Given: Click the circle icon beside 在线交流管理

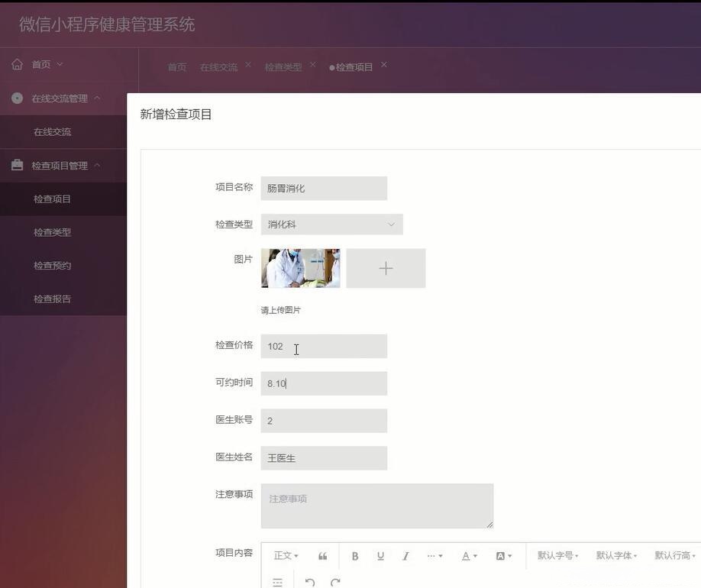Looking at the screenshot, I should point(15,97).
